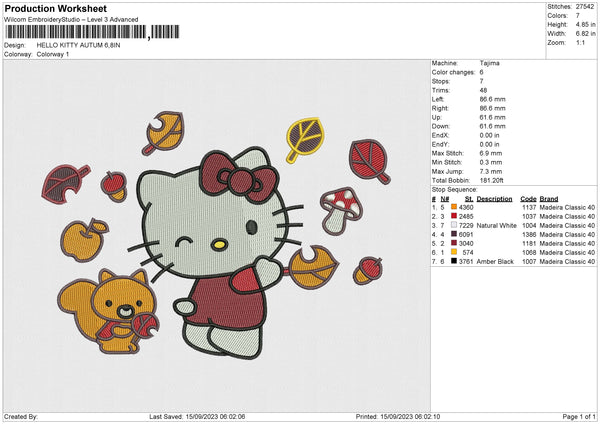
Task: Click the 'Amber Black' description cell
Action: 495,261
